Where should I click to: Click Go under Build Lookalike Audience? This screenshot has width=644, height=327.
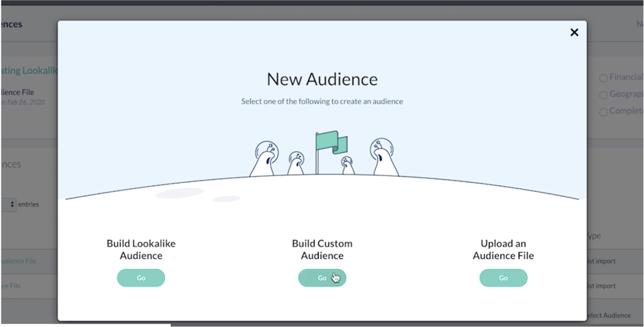tap(141, 278)
